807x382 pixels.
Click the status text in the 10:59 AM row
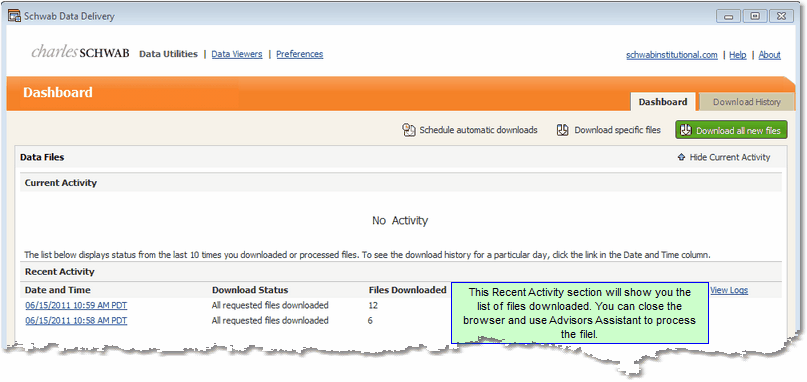tap(270, 306)
